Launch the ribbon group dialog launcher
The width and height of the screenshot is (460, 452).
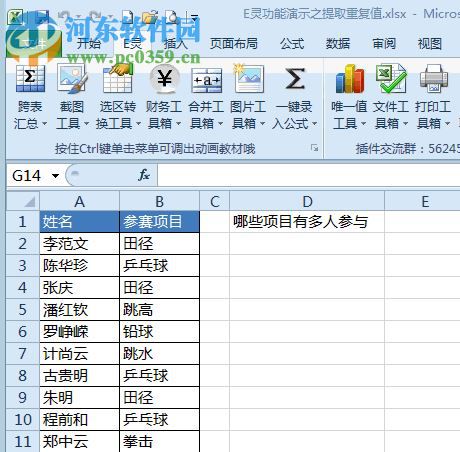coord(314,148)
